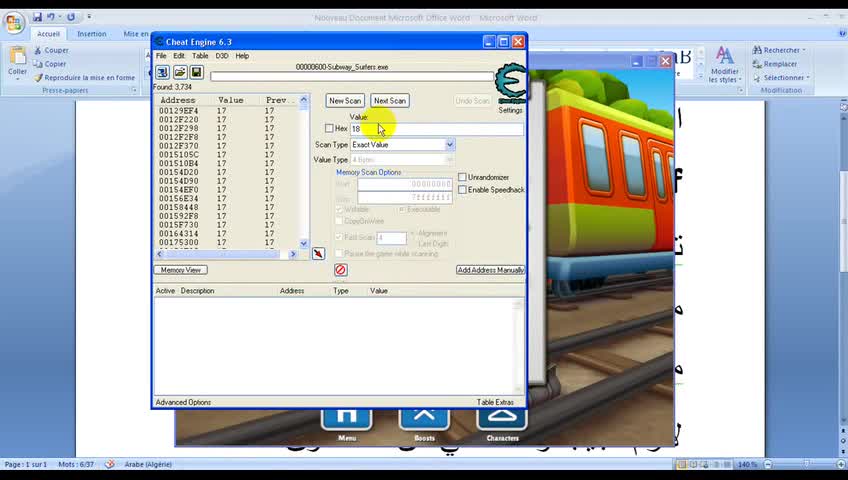Viewport: 848px width, 480px height.
Task: Click the 140 % zoom level in Word
Action: pos(747,464)
